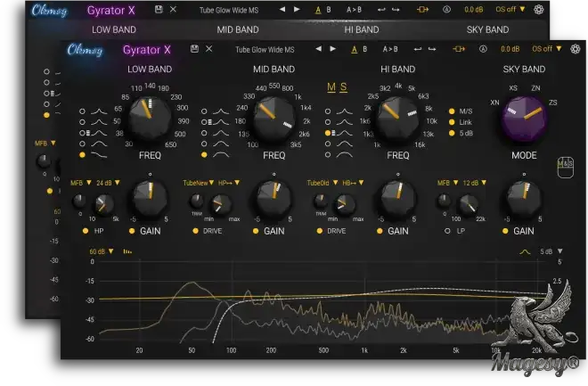Click the X icon in the back window header

click(x=173, y=10)
